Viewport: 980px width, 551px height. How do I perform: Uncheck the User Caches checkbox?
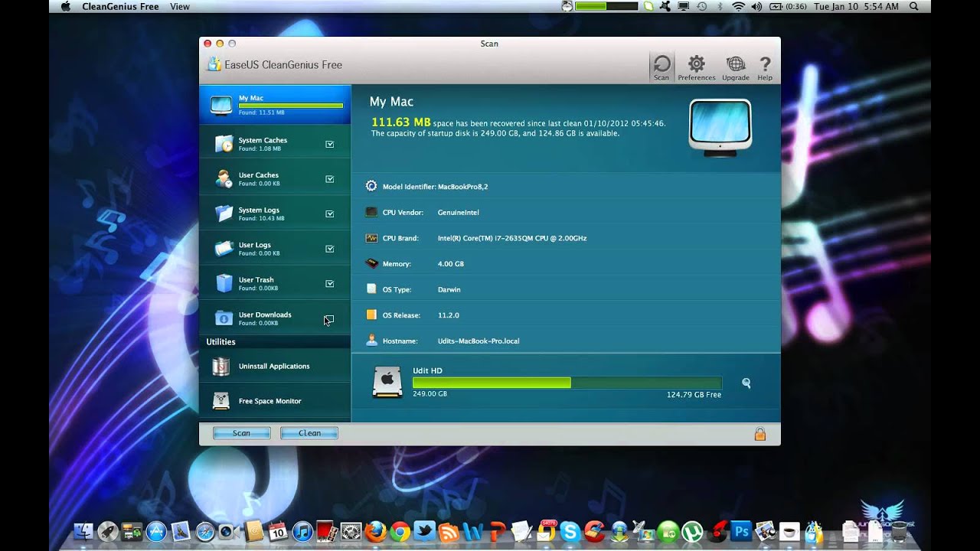pyautogui.click(x=330, y=179)
